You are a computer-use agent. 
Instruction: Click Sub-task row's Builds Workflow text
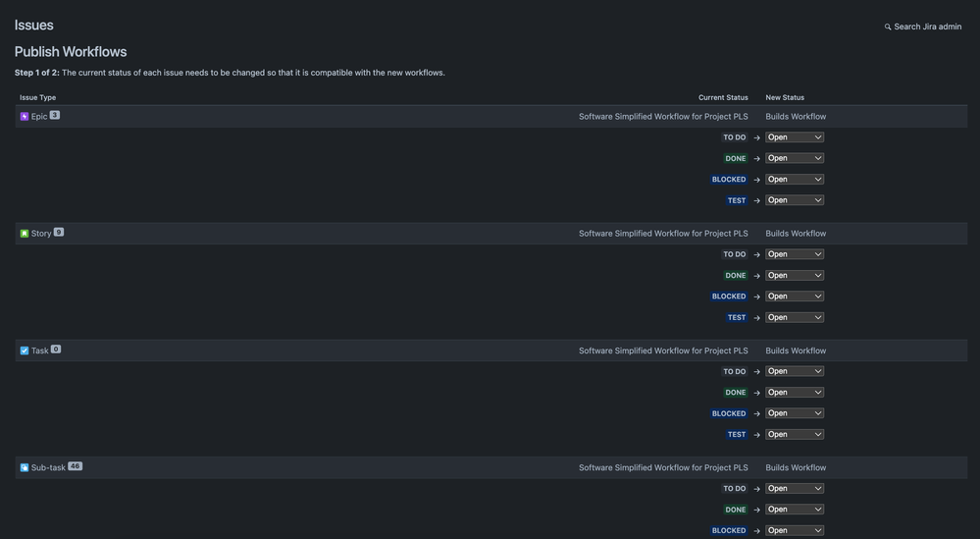[x=796, y=467]
